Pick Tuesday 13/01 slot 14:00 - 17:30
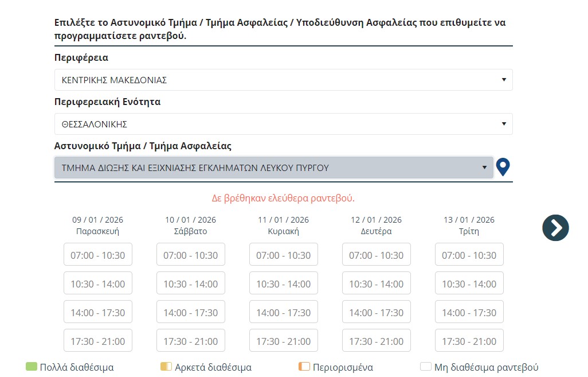Screen dimensions: 588x377 point(469,312)
